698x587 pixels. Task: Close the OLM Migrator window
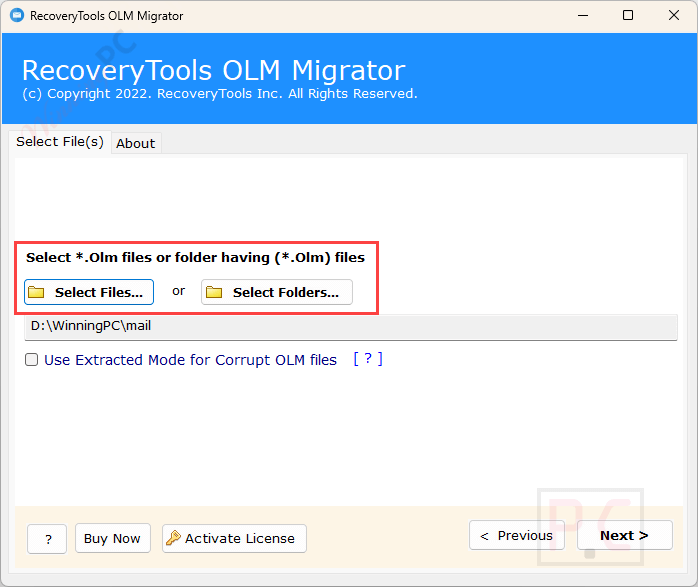pos(674,16)
